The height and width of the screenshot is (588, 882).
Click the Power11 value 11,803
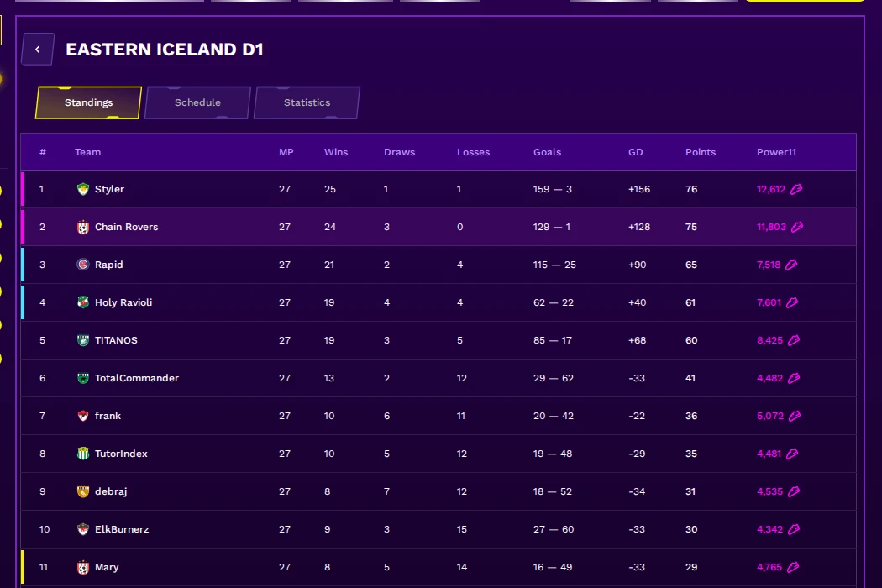pos(771,227)
